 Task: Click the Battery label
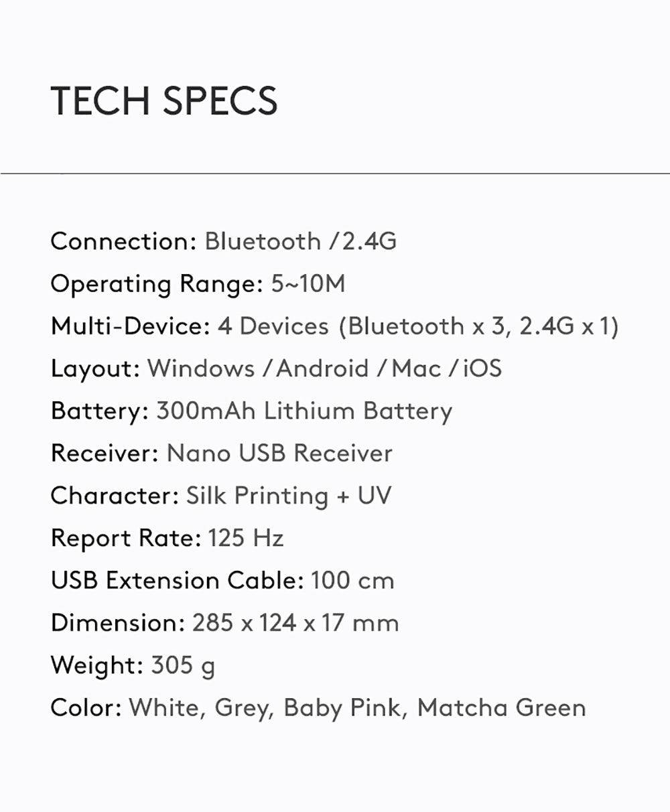[99, 411]
